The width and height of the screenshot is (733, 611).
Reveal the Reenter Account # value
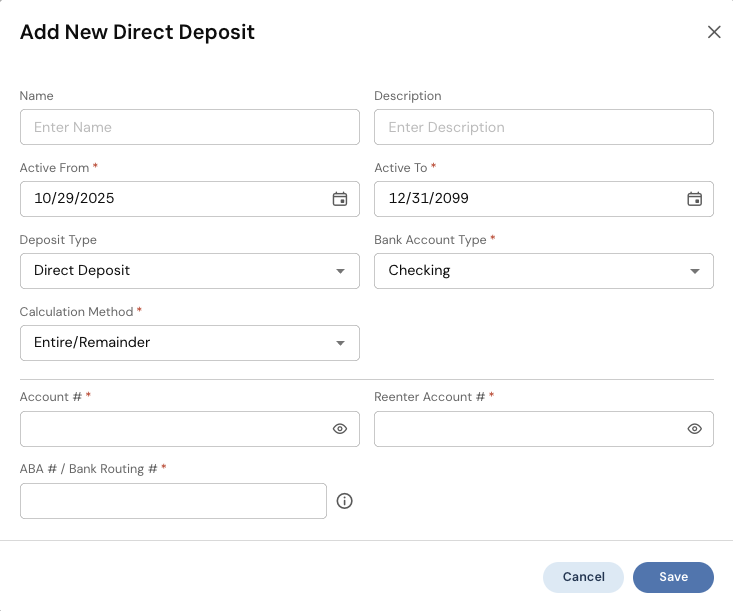tap(694, 429)
